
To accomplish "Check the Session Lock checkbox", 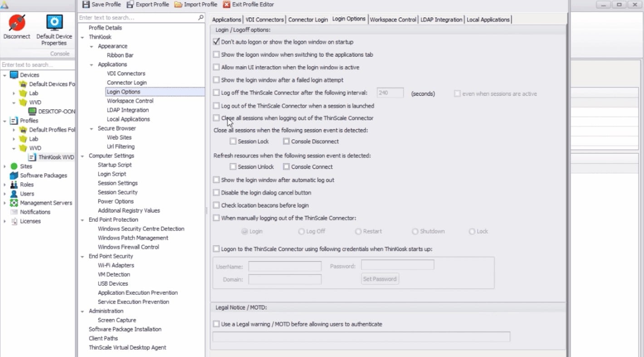I will coord(233,142).
